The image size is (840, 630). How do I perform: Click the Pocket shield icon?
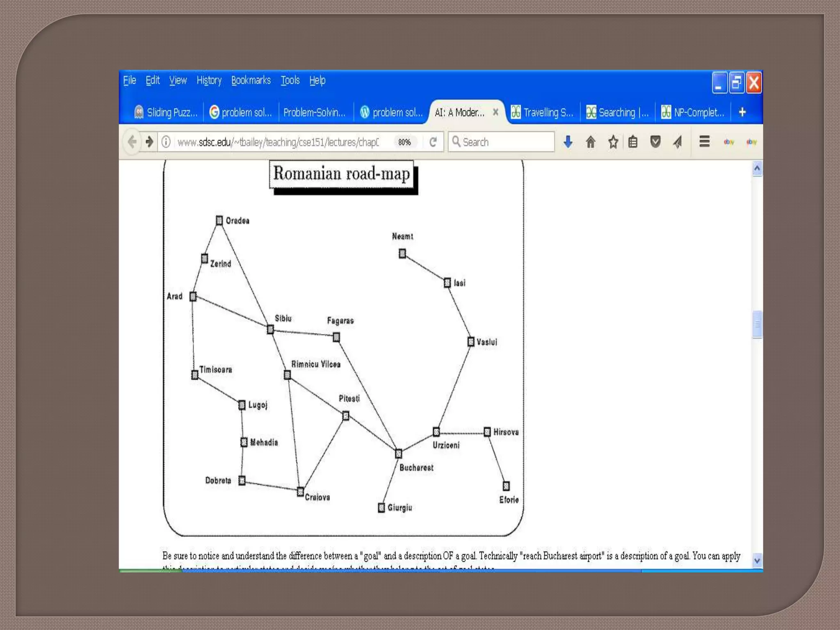pyautogui.click(x=655, y=142)
